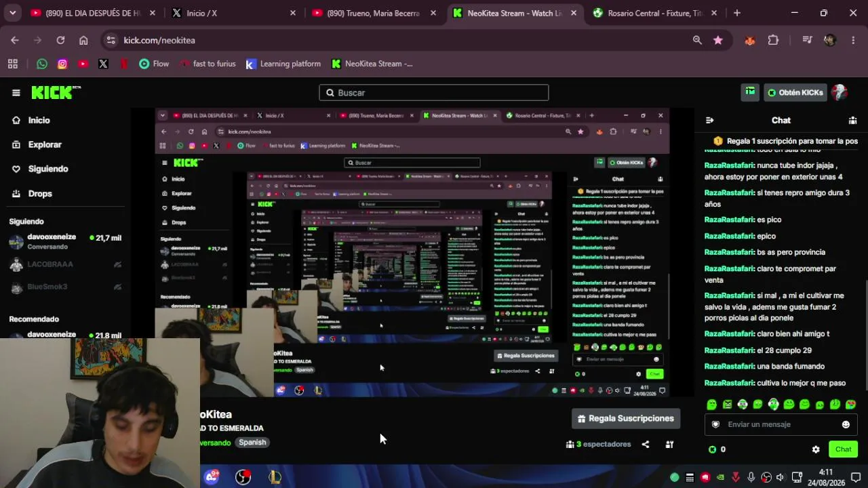868x488 pixels.
Task: Focus the Buscar search field
Action: pyautogui.click(x=434, y=93)
